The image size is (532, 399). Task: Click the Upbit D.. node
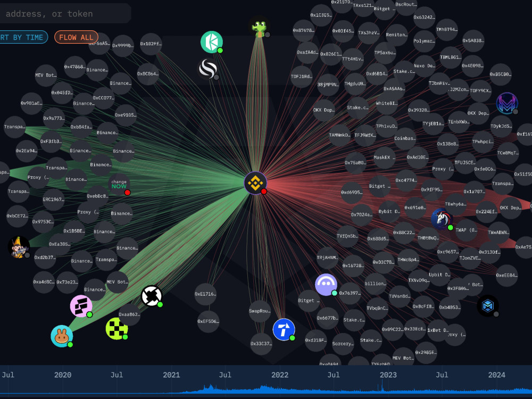click(439, 275)
